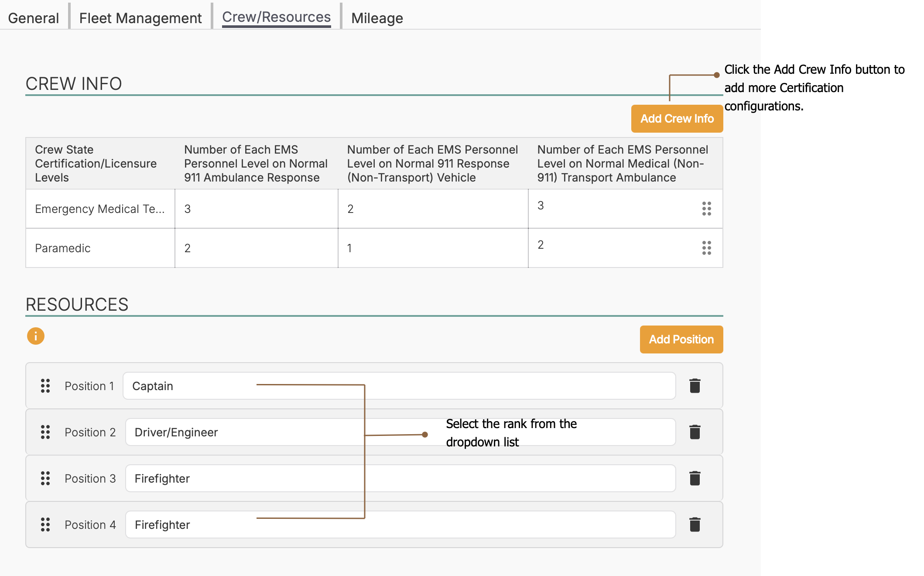Delete Position 1 with its trash icon
924x576 pixels.
(x=695, y=386)
